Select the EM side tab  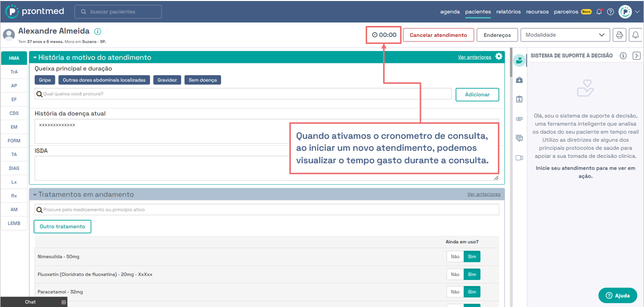tap(14, 127)
